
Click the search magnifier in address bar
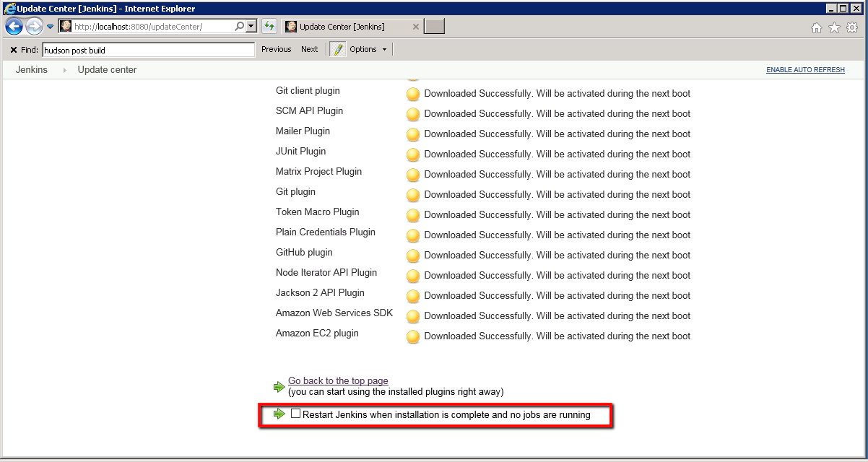click(240, 27)
